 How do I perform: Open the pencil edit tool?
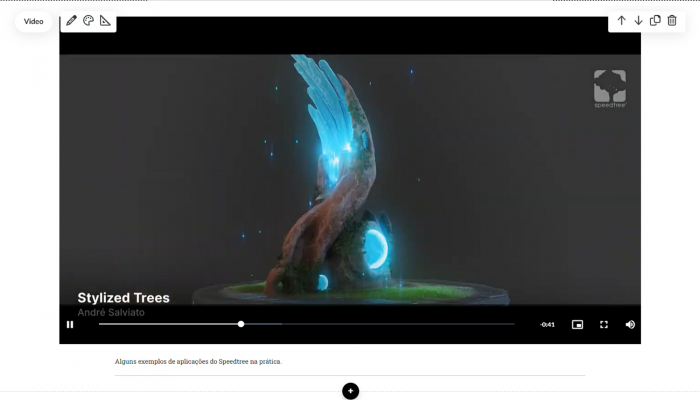point(71,21)
